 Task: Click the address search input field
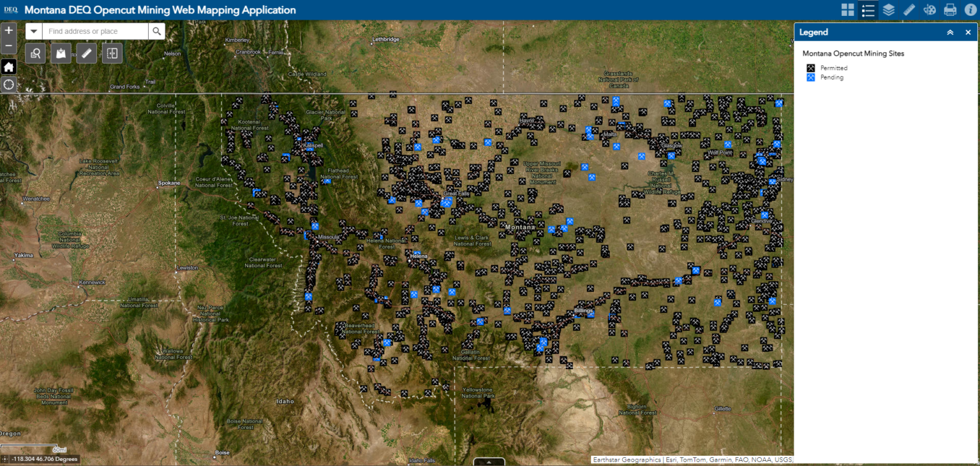[x=96, y=31]
